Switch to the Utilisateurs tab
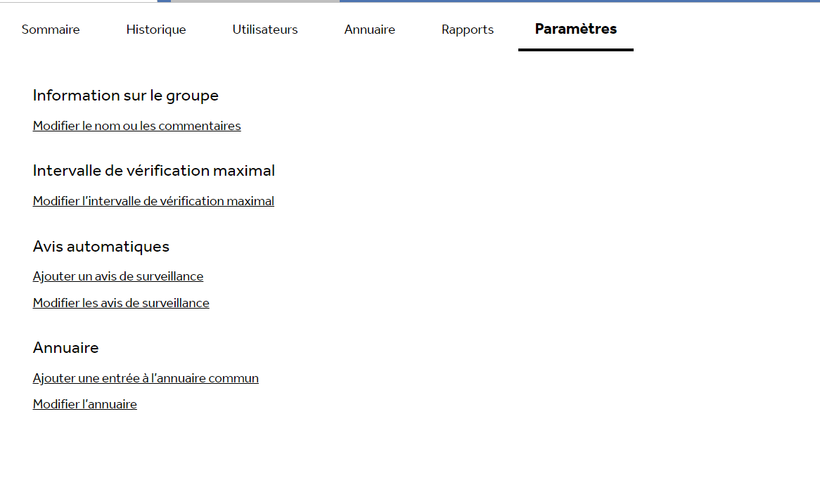 (x=265, y=30)
